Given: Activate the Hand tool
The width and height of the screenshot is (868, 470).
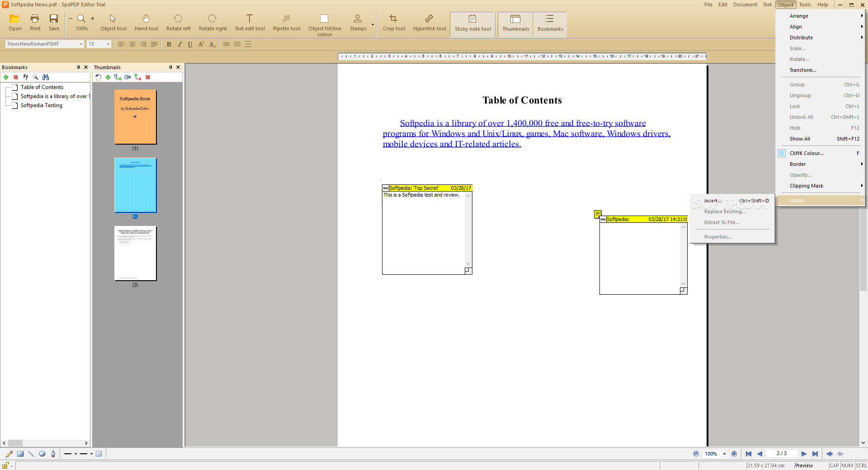Looking at the screenshot, I should coord(146,23).
